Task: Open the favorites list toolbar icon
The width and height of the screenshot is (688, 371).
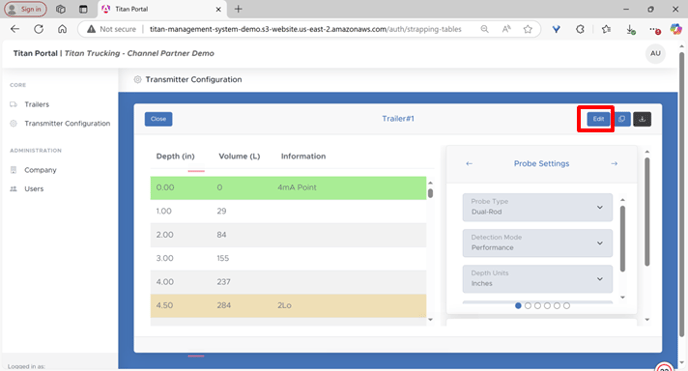Action: click(606, 29)
